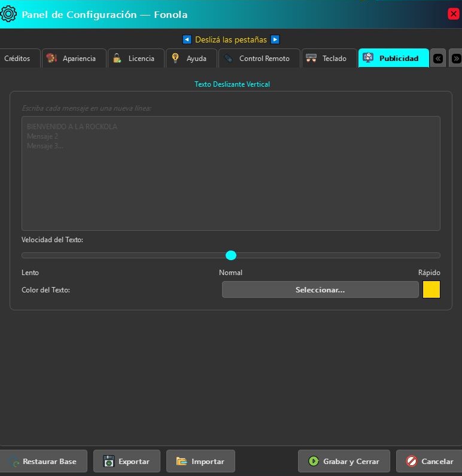Click the green play icon on Grabar y Cerrar

pyautogui.click(x=314, y=461)
